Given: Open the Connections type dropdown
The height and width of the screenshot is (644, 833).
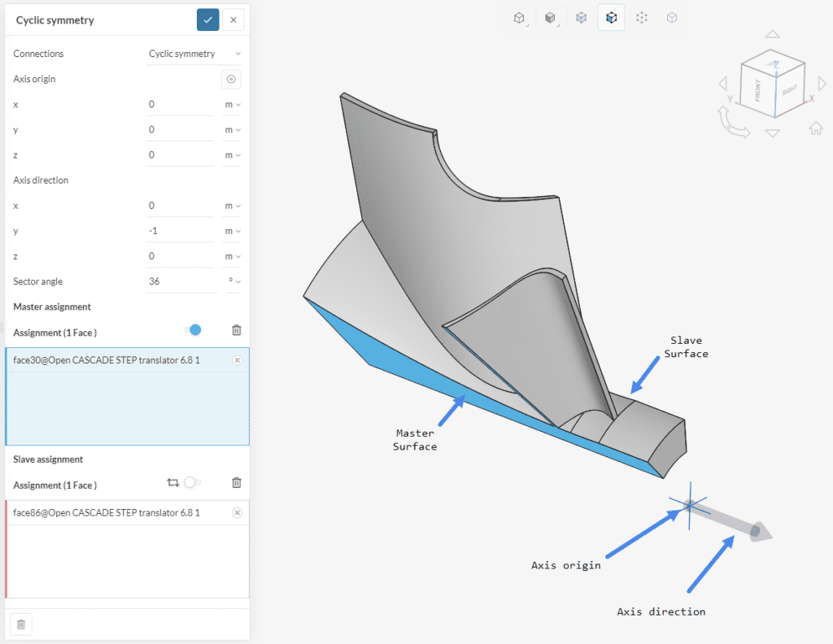Looking at the screenshot, I should pos(194,54).
